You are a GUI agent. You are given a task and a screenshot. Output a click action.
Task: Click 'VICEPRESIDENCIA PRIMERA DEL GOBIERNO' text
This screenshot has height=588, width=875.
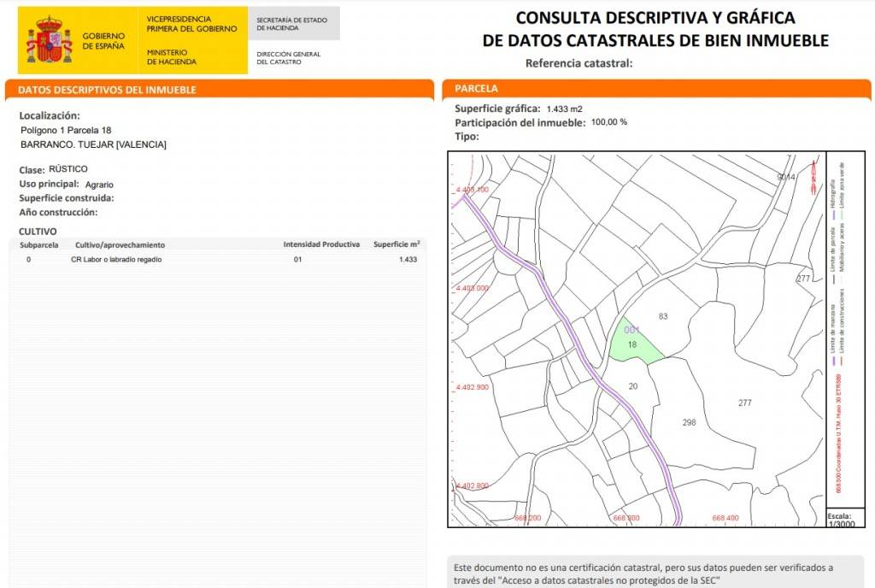[191, 24]
